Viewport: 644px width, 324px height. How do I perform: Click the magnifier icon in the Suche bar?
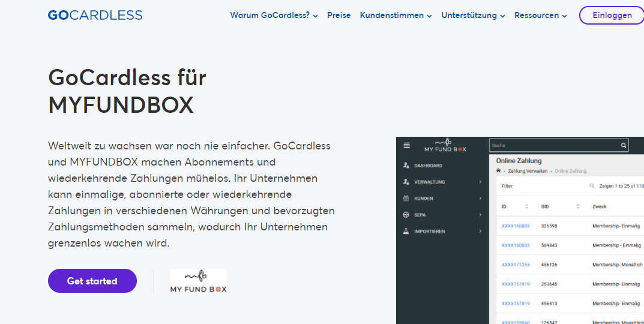624,145
